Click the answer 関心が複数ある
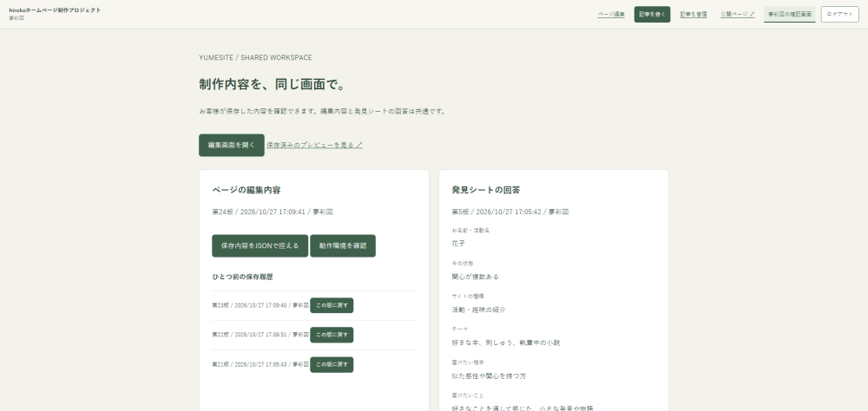The image size is (868, 411). click(476, 277)
